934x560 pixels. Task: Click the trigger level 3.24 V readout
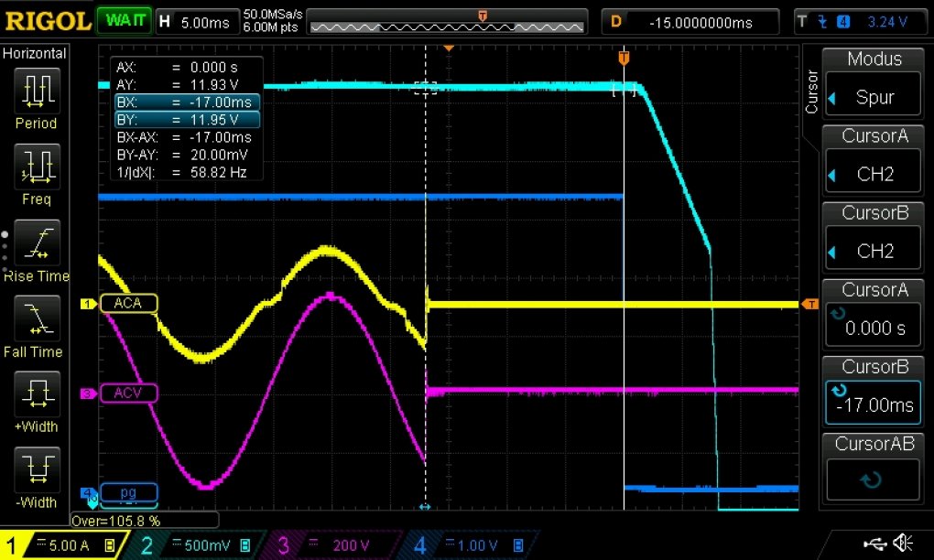pos(887,22)
